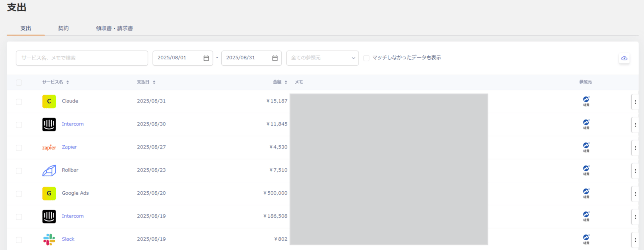Open calendar picker for start date 2025/08/01
Viewport: 644px width, 250px height.
(206, 58)
